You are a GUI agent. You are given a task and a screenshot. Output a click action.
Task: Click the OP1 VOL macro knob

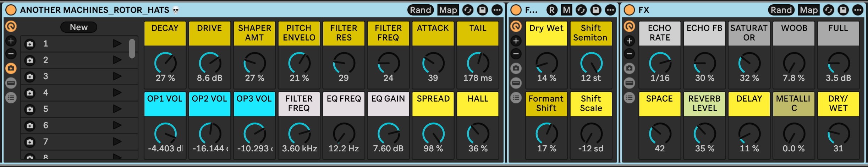165,134
